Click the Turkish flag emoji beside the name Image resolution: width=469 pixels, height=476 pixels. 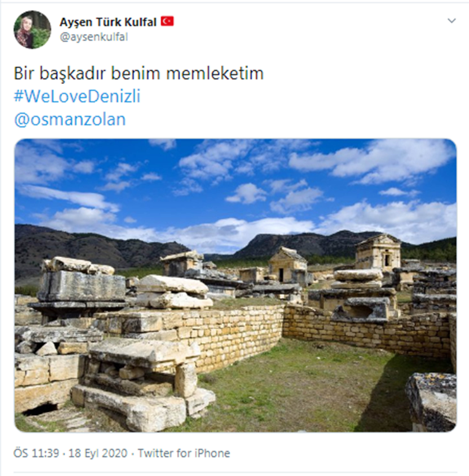167,21
